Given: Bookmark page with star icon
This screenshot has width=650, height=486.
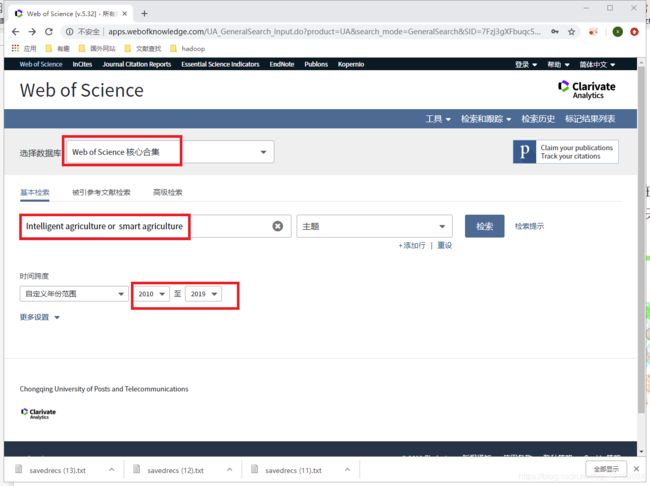Looking at the screenshot, I should tap(571, 32).
